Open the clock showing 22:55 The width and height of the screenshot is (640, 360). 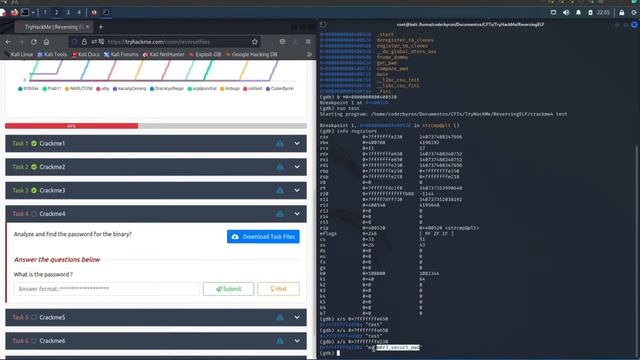click(x=603, y=13)
